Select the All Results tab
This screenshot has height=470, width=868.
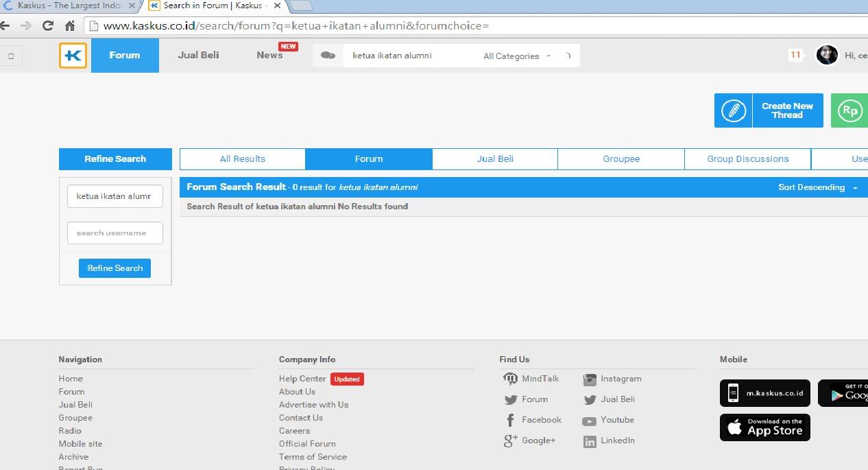tap(243, 159)
